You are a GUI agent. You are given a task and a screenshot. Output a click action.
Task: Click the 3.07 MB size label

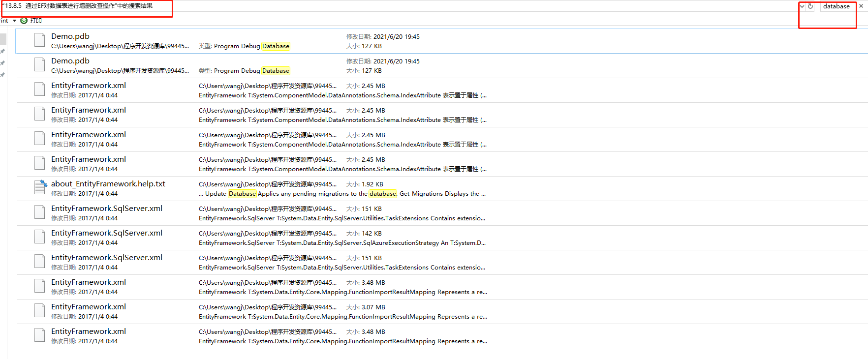pyautogui.click(x=366, y=307)
